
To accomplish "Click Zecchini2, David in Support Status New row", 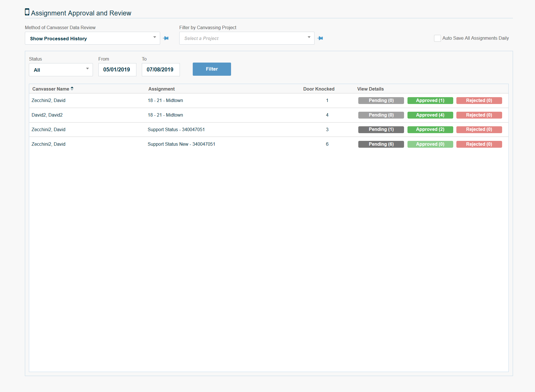I will tap(49, 144).
